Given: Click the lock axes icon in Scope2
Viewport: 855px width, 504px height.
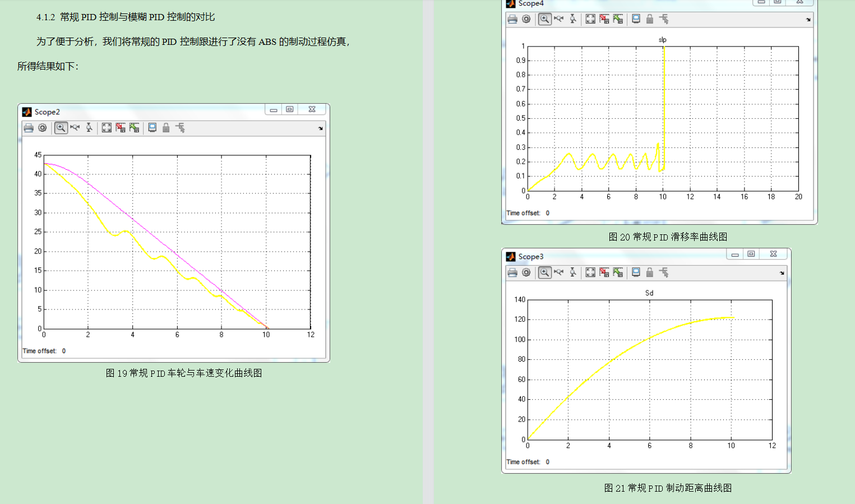Looking at the screenshot, I should pos(166,128).
